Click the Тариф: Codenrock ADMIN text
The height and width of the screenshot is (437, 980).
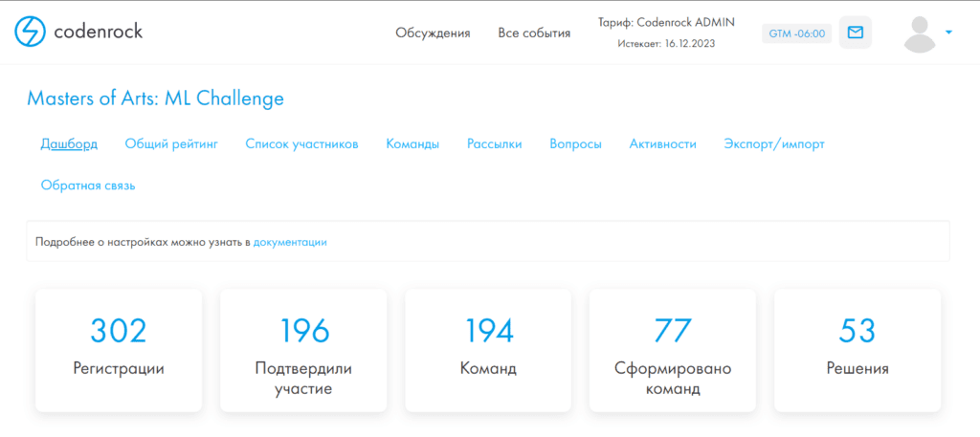[x=666, y=22]
